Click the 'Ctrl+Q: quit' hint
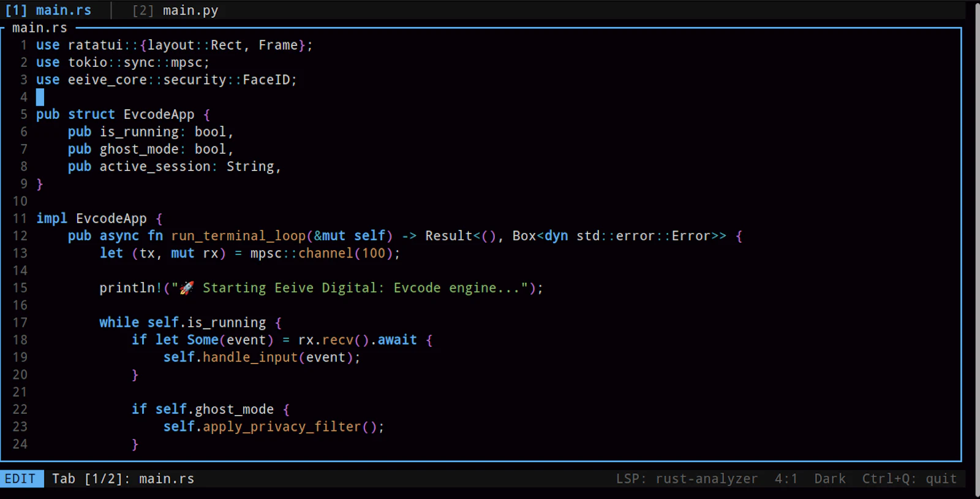Image resolution: width=980 pixels, height=499 pixels. coord(910,479)
